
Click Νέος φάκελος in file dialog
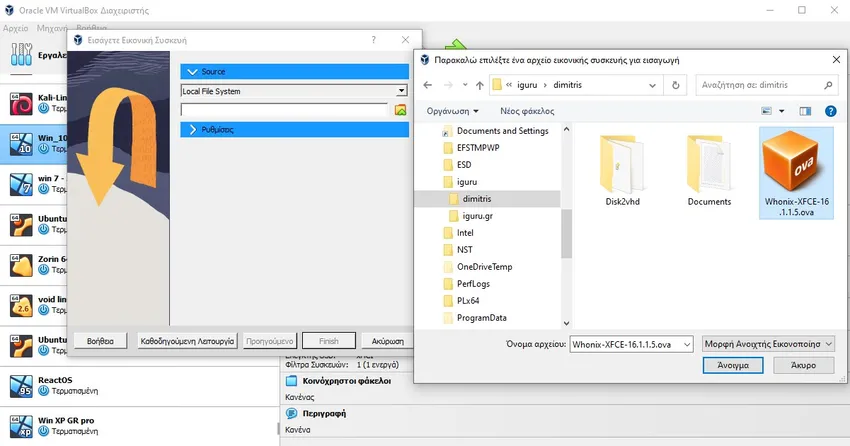click(x=527, y=111)
